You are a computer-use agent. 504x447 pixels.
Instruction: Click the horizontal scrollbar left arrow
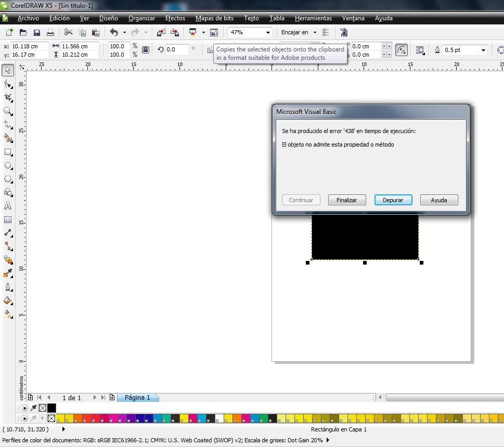coord(380,398)
